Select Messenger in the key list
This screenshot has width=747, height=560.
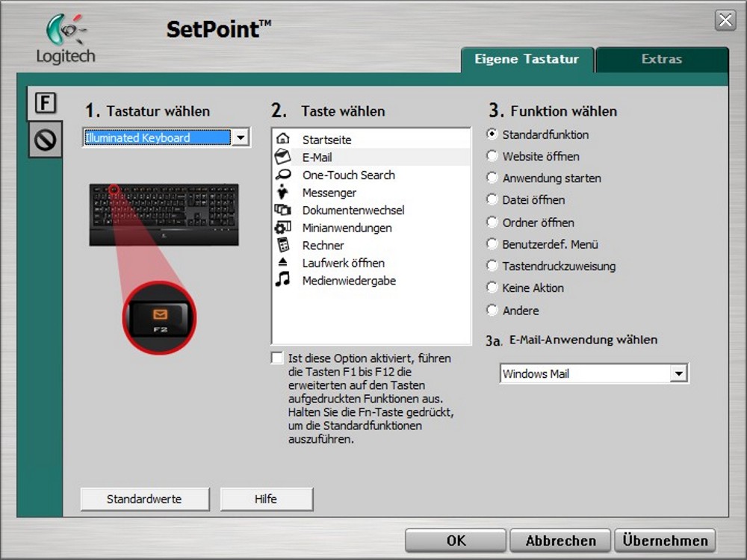click(371, 193)
